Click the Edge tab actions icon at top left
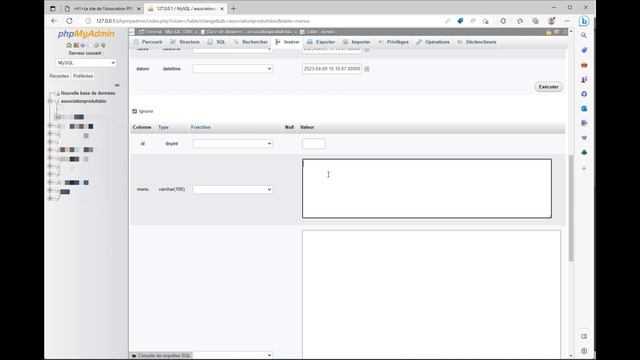The image size is (640, 360). 53,9
